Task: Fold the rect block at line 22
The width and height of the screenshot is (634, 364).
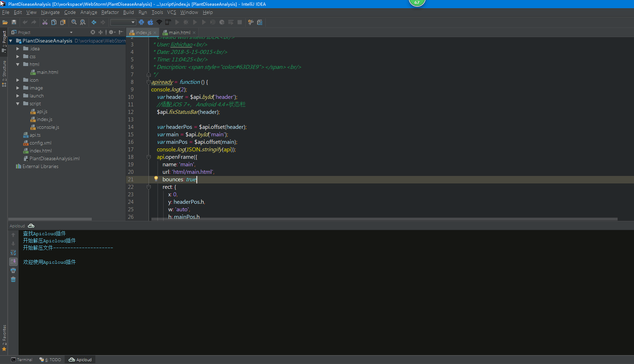Action: click(149, 187)
